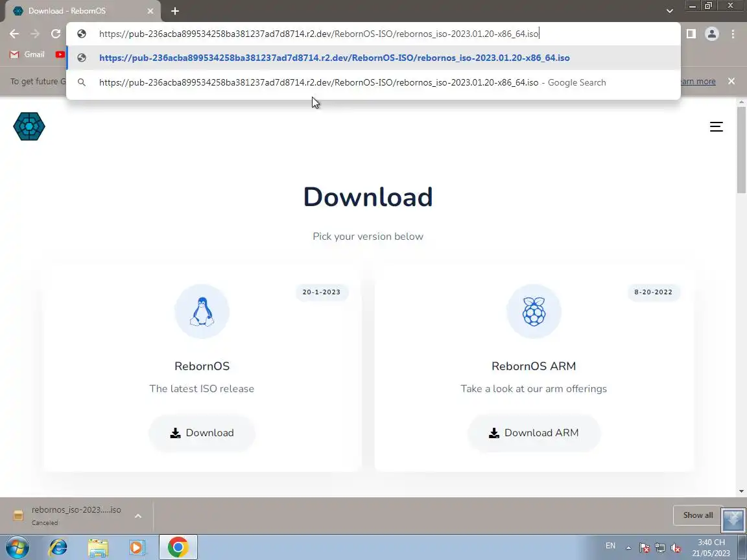Select the bold blue URL suggestion

coord(373,58)
